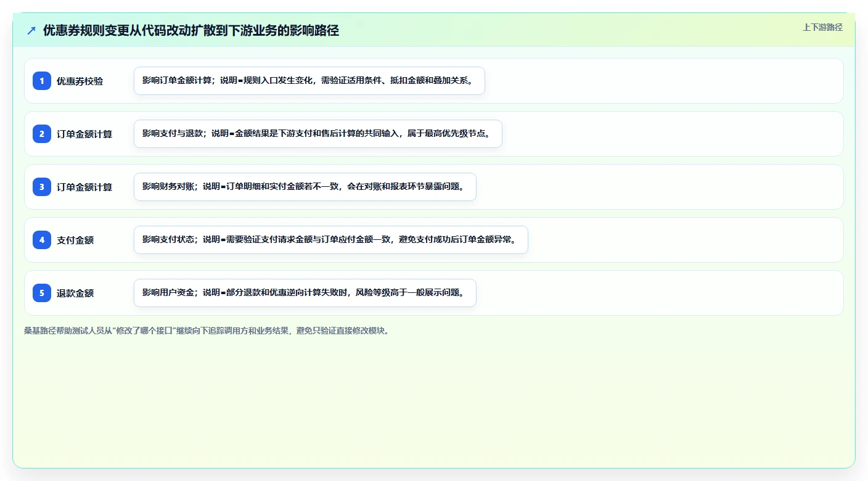The height and width of the screenshot is (481, 868).
Task: Click step badge number 5
Action: point(42,293)
